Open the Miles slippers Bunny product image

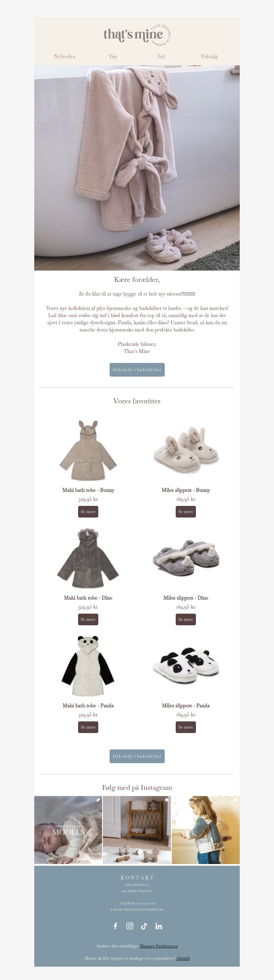tap(186, 450)
